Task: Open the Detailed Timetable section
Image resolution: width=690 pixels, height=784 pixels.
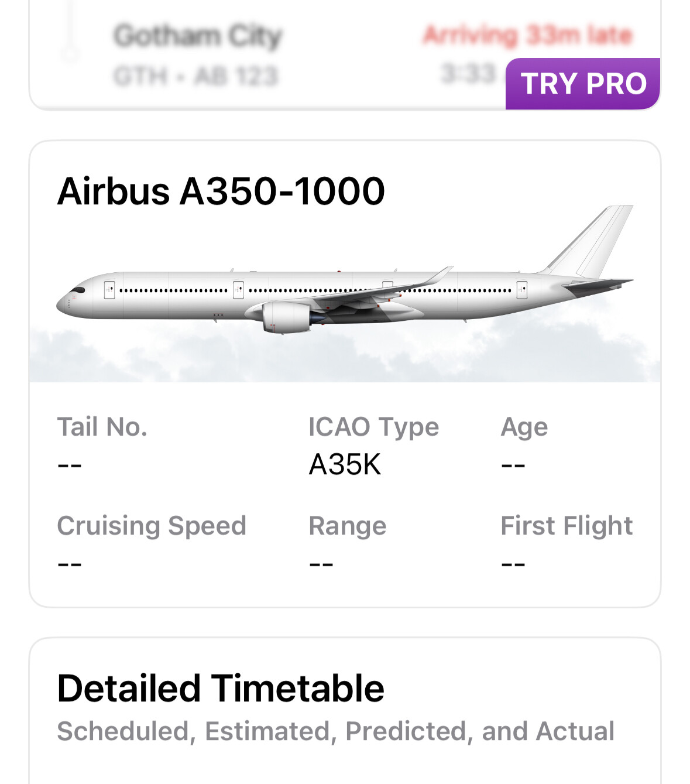Action: click(x=221, y=688)
